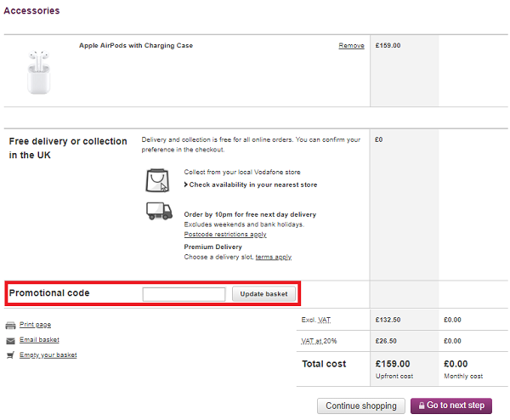Click Excludes weekends and bank holidays text
Viewport: 510px width, 420px height.
coord(244,224)
